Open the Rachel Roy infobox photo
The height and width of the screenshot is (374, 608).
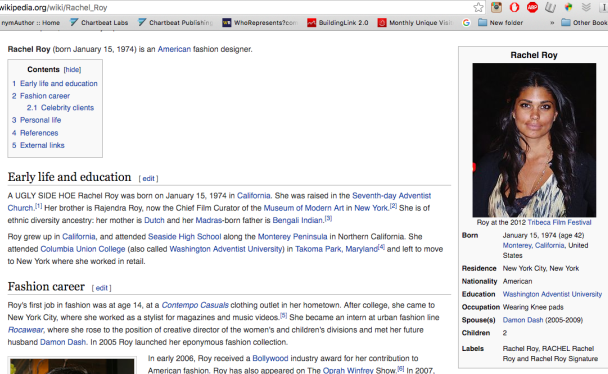(x=534, y=140)
